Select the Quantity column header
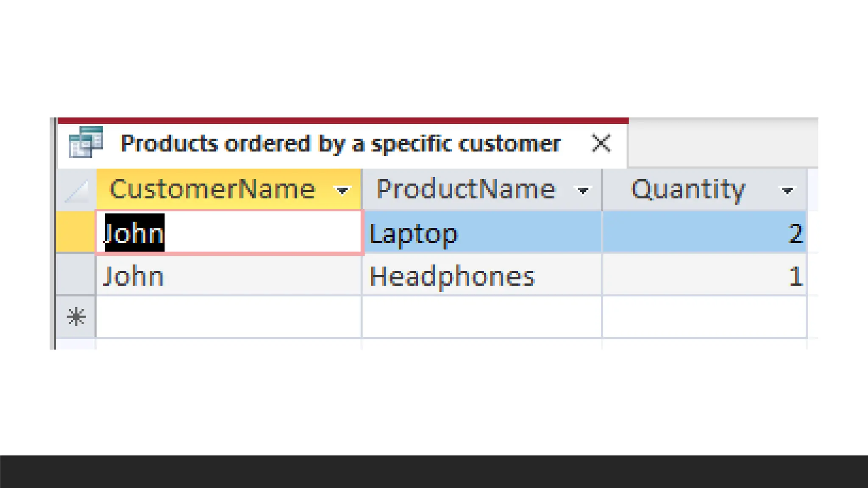Viewport: 868px width, 488px height. (687, 189)
